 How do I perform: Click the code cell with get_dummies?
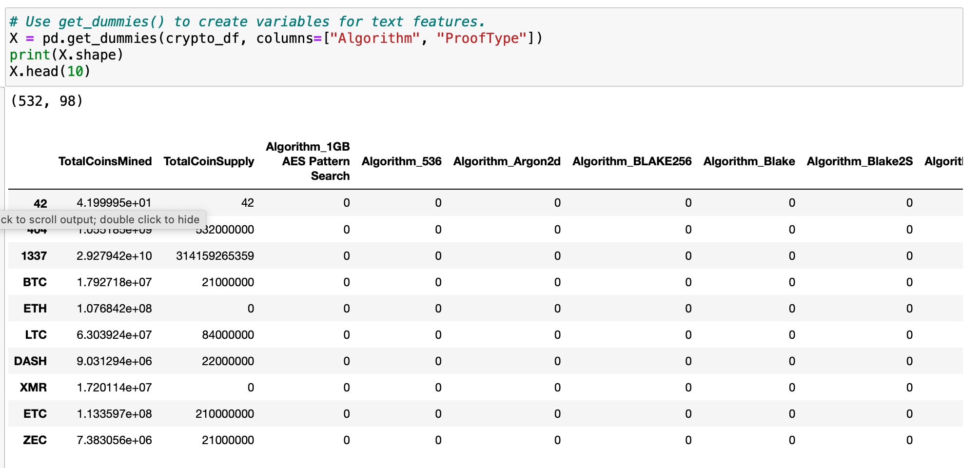tap(486, 47)
